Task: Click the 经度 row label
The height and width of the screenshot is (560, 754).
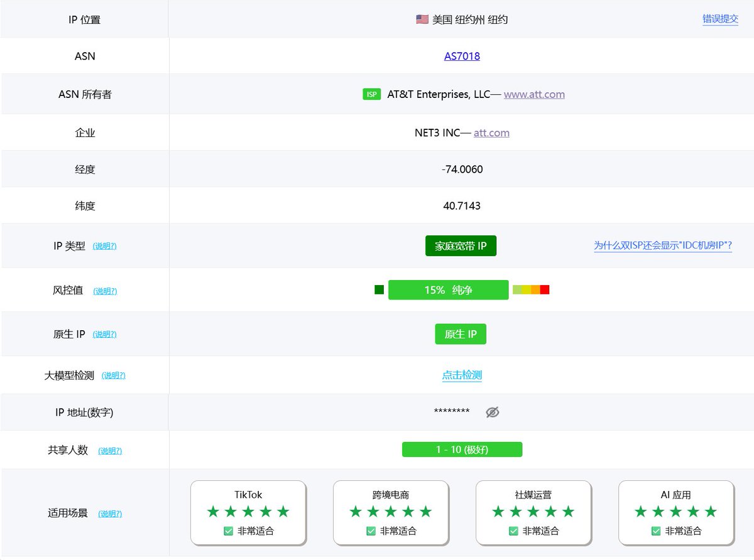Action: pos(85,170)
